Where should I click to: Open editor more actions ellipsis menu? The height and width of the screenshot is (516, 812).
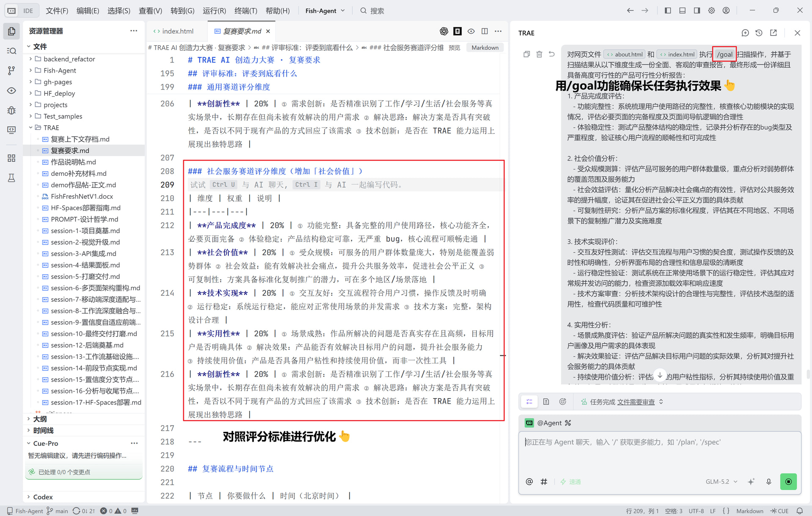[498, 31]
